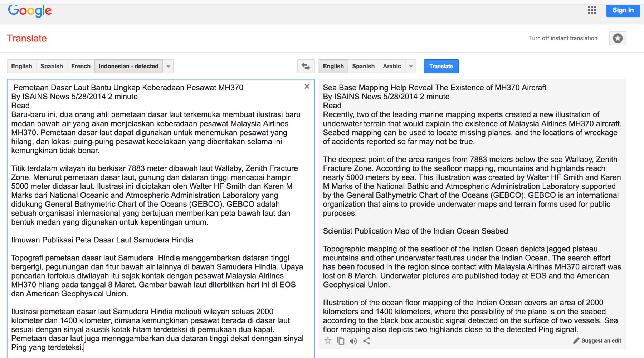Swap source and target languages
The width and height of the screenshot is (644, 358).
(306, 66)
